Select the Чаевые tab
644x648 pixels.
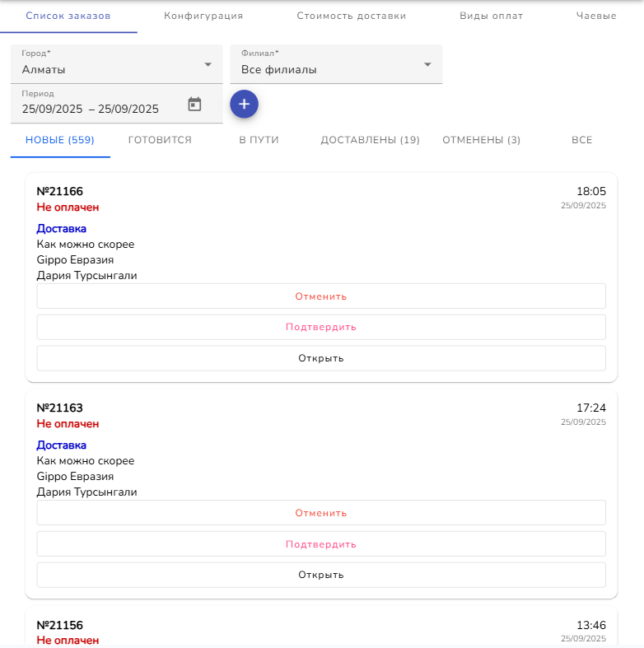pos(596,16)
